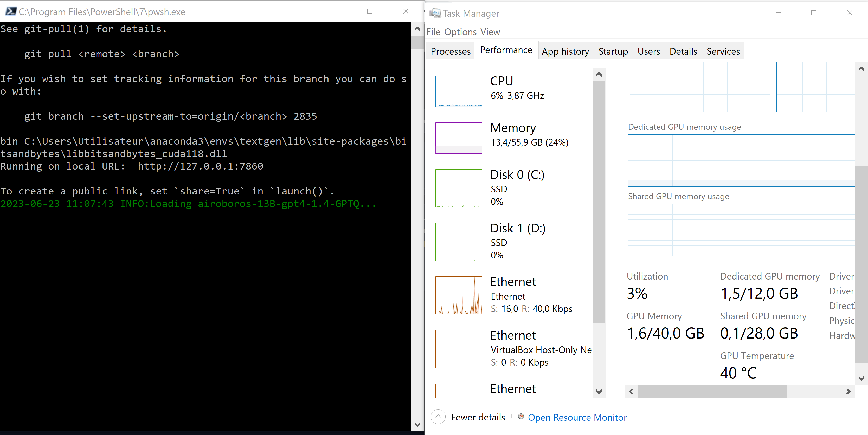
Task: Select the Memory performance graph
Action: point(459,138)
